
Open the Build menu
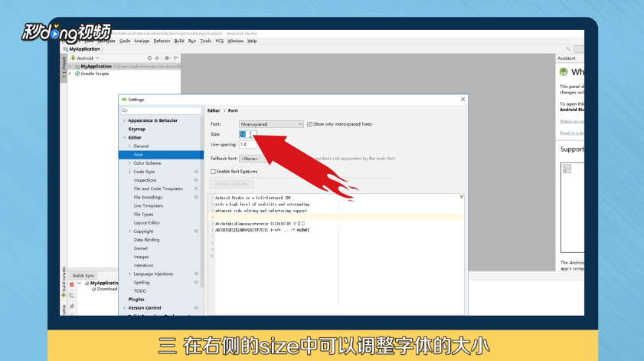click(x=179, y=41)
